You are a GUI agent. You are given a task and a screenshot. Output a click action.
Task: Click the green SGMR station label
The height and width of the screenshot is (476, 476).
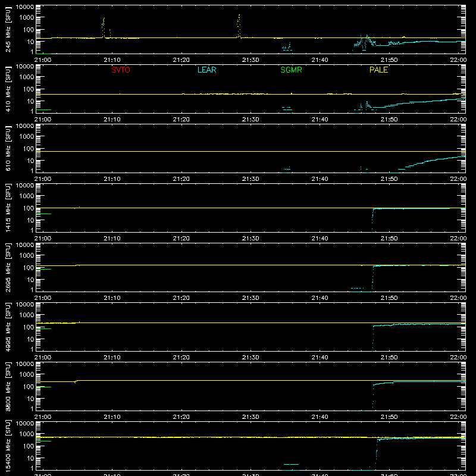[291, 70]
